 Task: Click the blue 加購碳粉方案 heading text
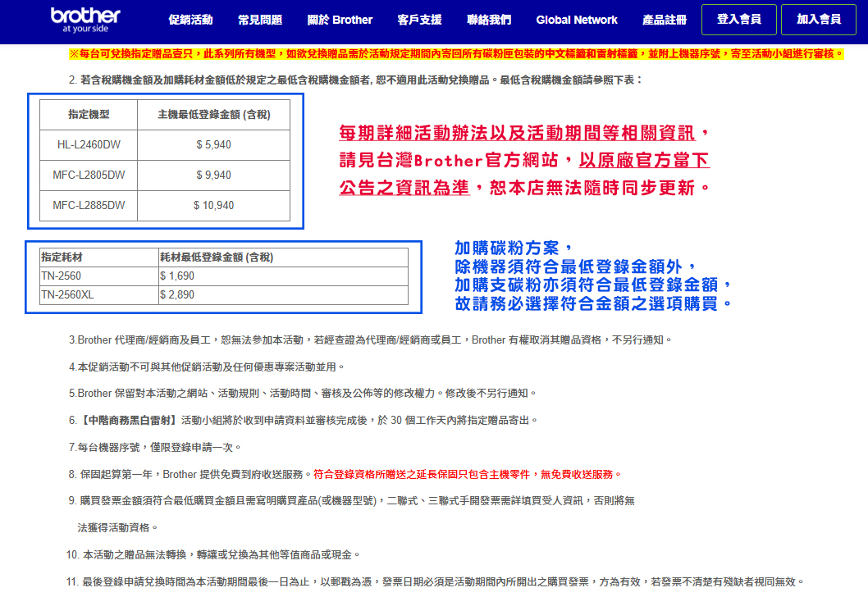(509, 248)
